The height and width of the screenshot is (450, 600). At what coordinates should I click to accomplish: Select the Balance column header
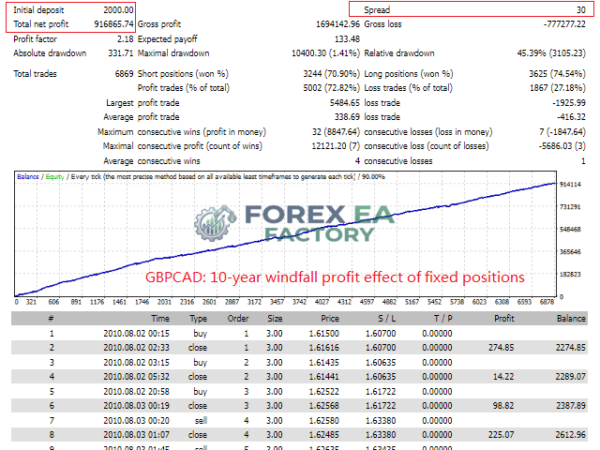point(571,318)
